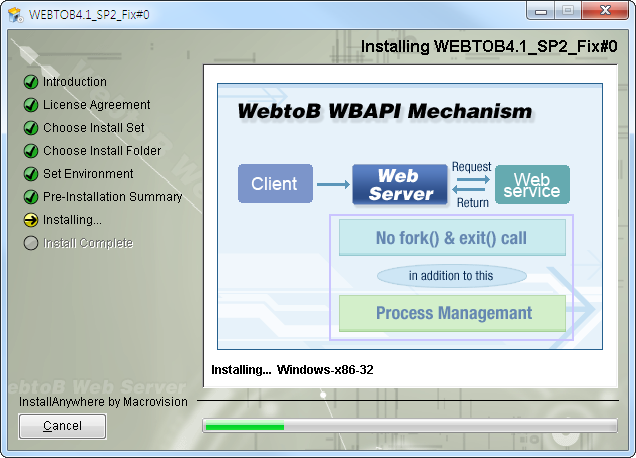The width and height of the screenshot is (636, 458).
Task: Click green checkmark beside Set Environment
Action: tap(31, 174)
